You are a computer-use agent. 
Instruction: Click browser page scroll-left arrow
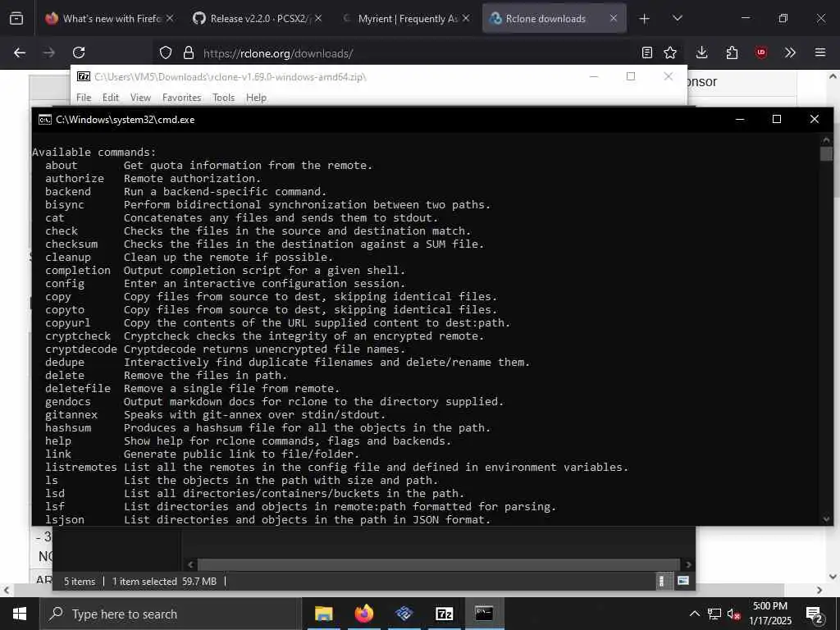[6, 590]
